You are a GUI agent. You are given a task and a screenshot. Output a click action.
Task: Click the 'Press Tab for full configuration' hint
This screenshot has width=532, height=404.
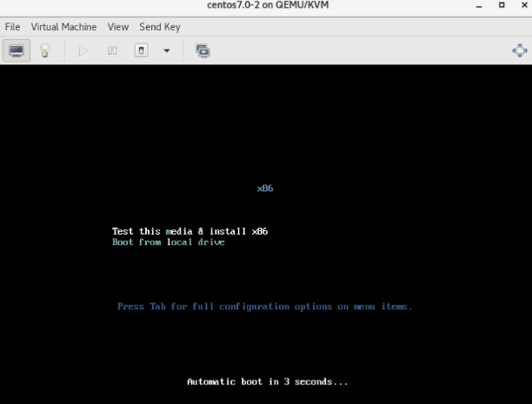coord(264,307)
